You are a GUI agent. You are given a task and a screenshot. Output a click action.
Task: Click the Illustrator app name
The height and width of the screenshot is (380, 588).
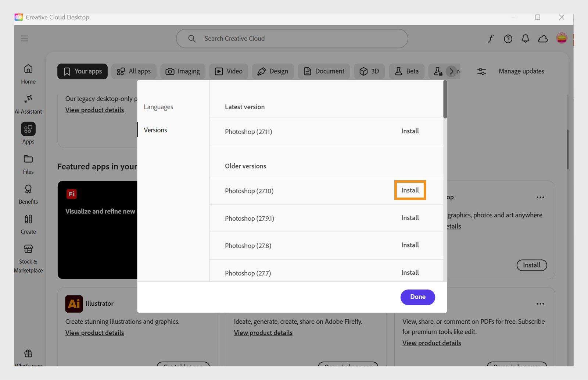[100, 304]
